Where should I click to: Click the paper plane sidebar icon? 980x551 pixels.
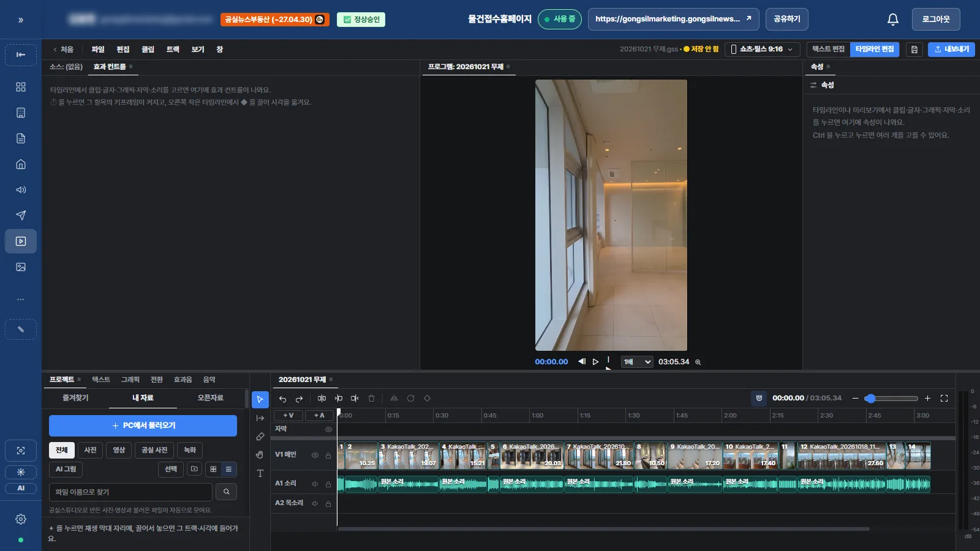(x=21, y=216)
